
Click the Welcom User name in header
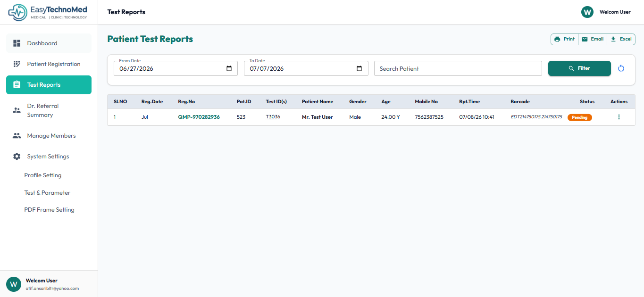pyautogui.click(x=615, y=12)
